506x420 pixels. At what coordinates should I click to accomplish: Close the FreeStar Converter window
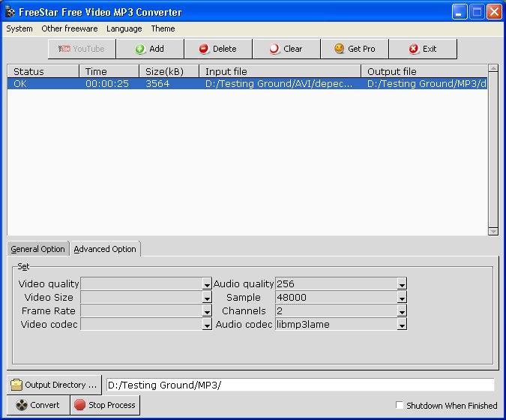[x=494, y=12]
